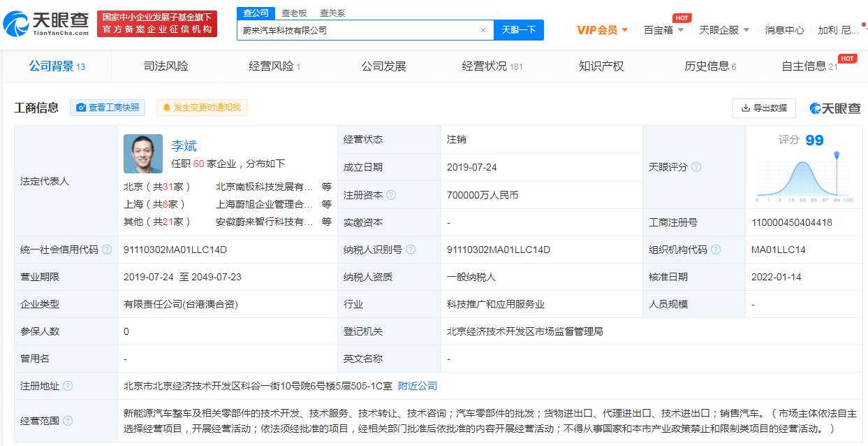The height and width of the screenshot is (446, 868).
Task: Click help icon next to 天眼评分
Action: (x=696, y=167)
